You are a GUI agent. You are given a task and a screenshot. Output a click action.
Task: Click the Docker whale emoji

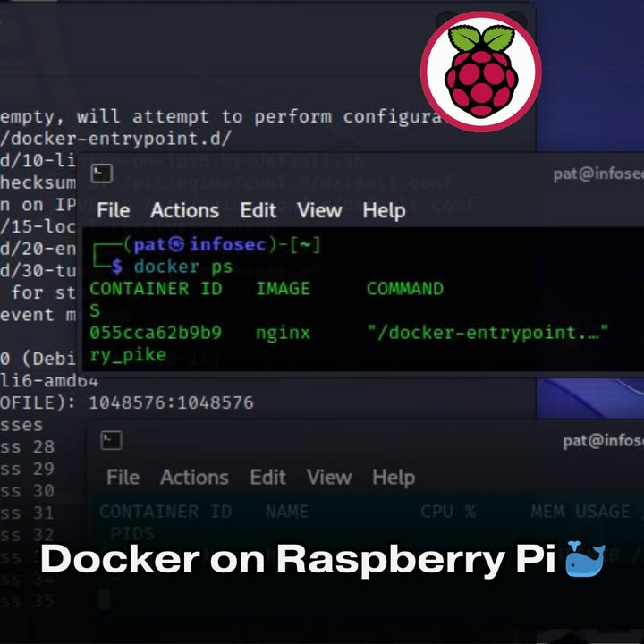pos(585,558)
